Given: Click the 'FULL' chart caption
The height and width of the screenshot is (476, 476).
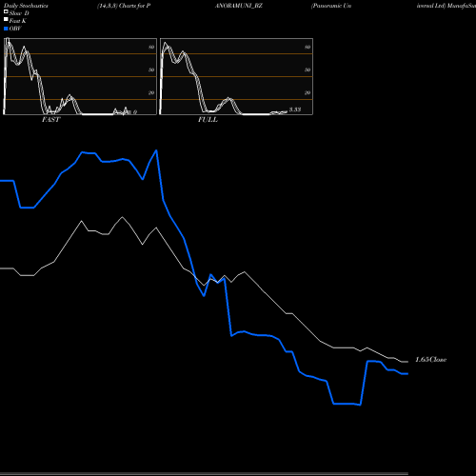Looking at the screenshot, I should [x=208, y=120].
